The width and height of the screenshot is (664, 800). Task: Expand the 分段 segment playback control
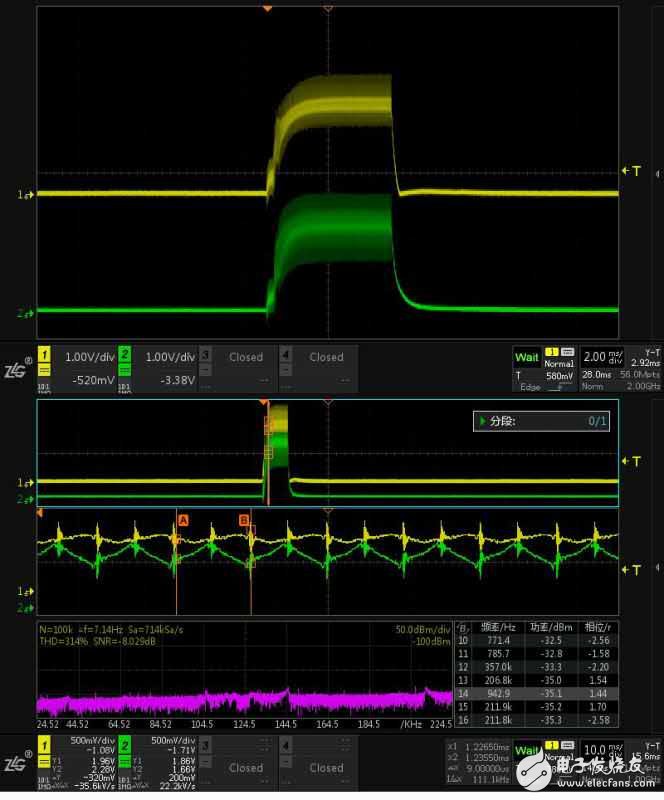point(540,422)
